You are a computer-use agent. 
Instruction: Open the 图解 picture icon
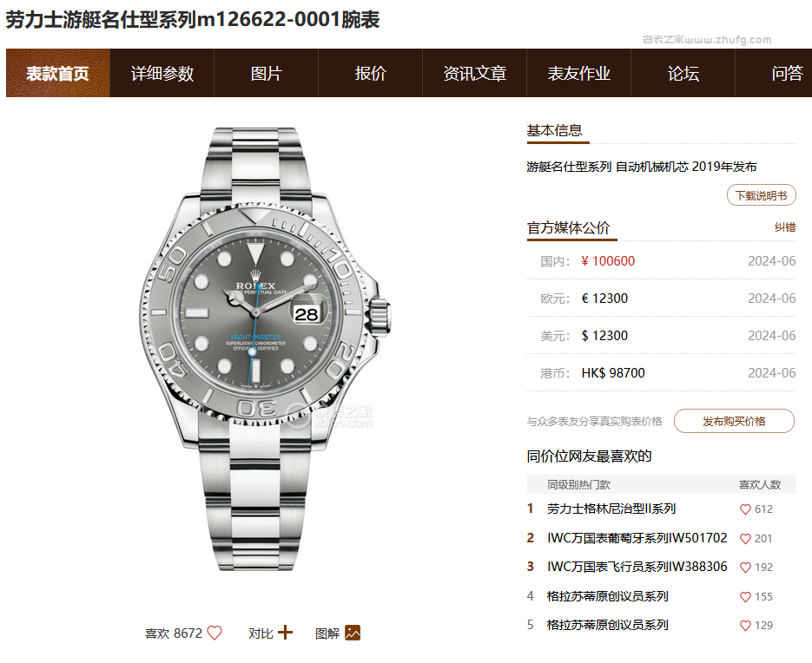[353, 633]
